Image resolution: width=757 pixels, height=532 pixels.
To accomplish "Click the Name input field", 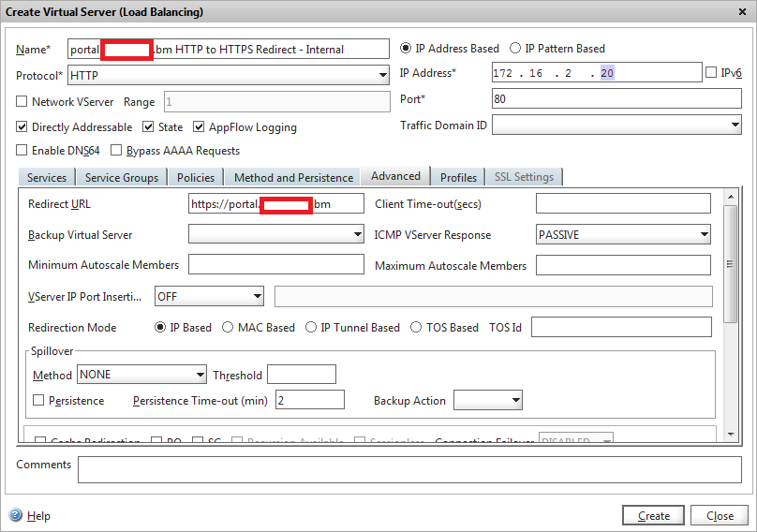I will (229, 49).
